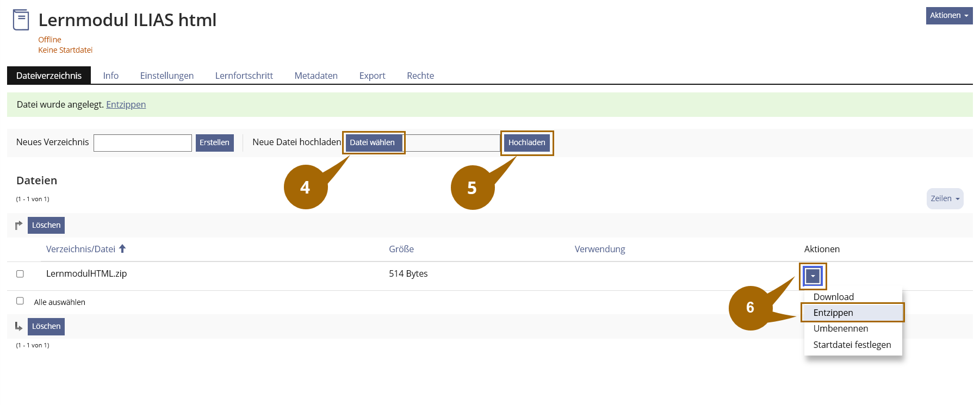The width and height of the screenshot is (980, 405).
Task: Sort by the Größe column header
Action: [x=401, y=249]
